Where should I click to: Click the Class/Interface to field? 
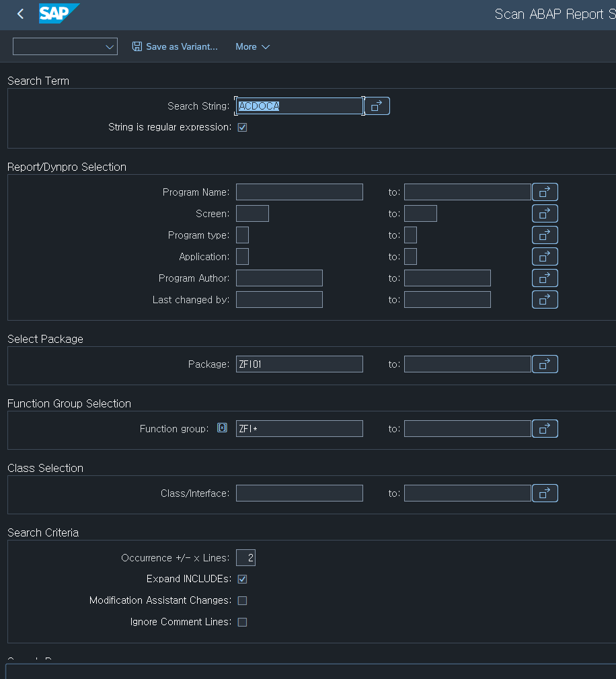(x=467, y=493)
